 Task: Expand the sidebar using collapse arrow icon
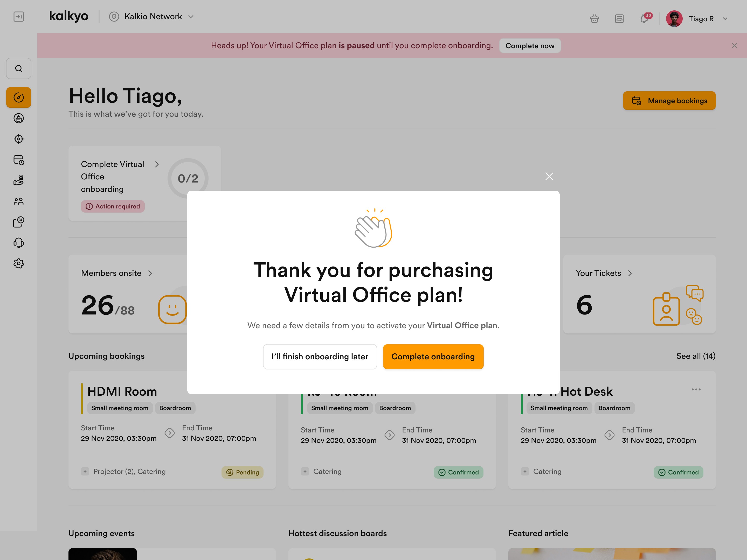pos(19,17)
